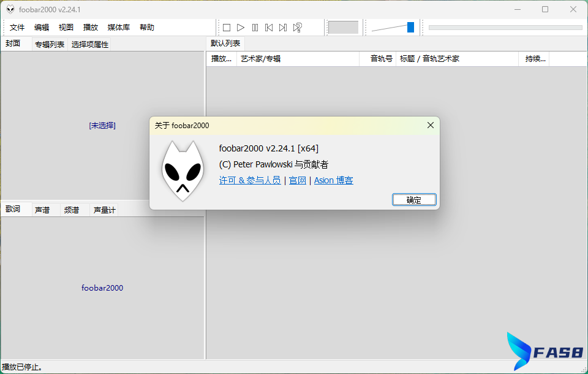Viewport: 588px width, 374px height.
Task: Close the foobar2000 main window
Action: click(x=573, y=9)
